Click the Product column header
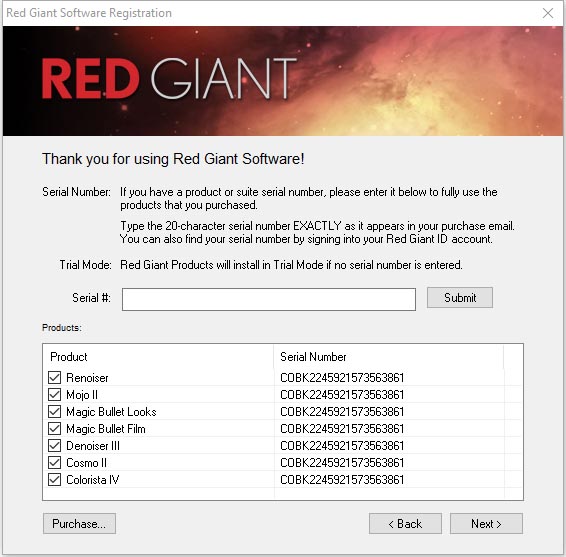 click(158, 357)
